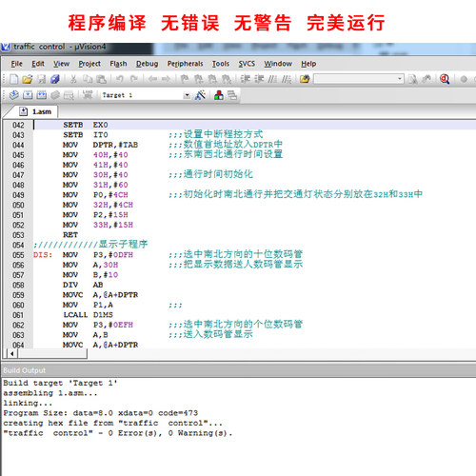Click the Undo arrow icon
The width and height of the screenshot is (476, 476).
point(119,79)
